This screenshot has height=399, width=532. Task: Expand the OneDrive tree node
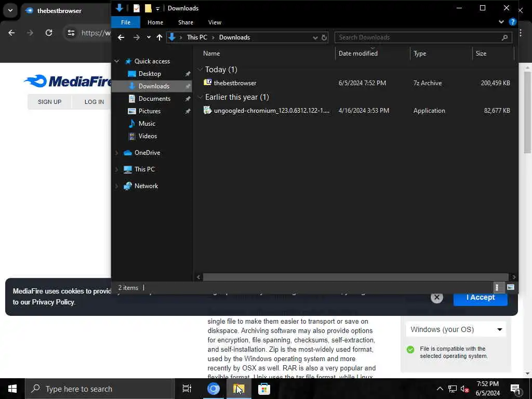pyautogui.click(x=117, y=153)
